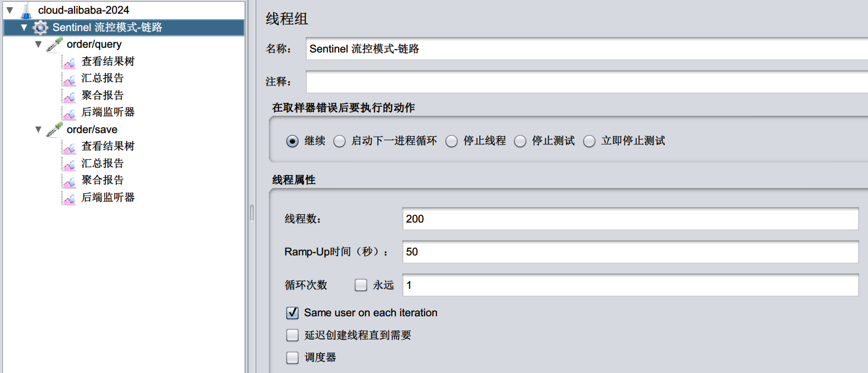This screenshot has width=868, height=373.
Task: Click the 线程数 input field
Action: tap(631, 219)
